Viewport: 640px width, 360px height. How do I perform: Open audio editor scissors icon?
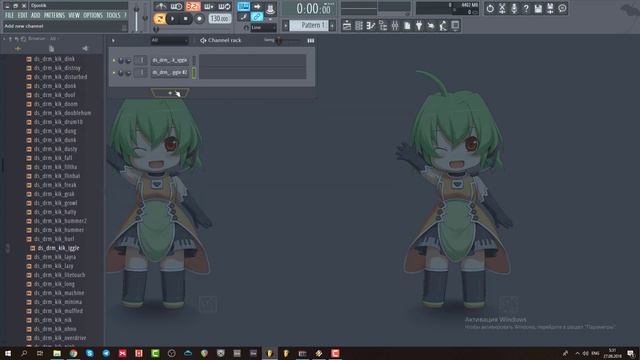502,8
